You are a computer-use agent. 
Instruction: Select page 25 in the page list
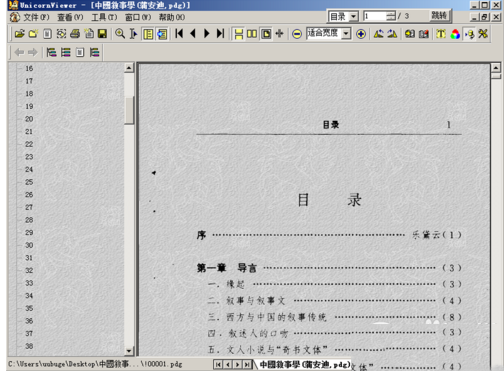click(x=29, y=182)
